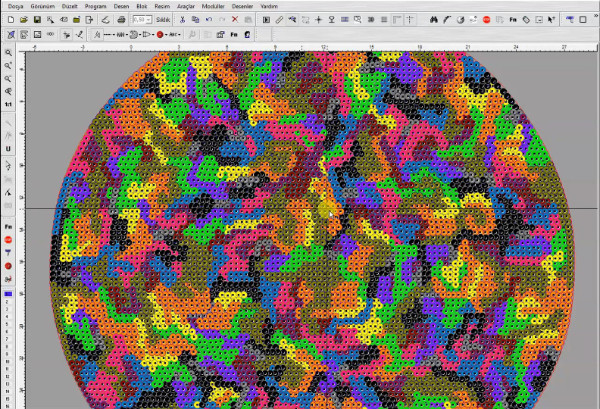Screen dimensions: 600x409
Task: Open the Desen menu
Action: point(121,6)
